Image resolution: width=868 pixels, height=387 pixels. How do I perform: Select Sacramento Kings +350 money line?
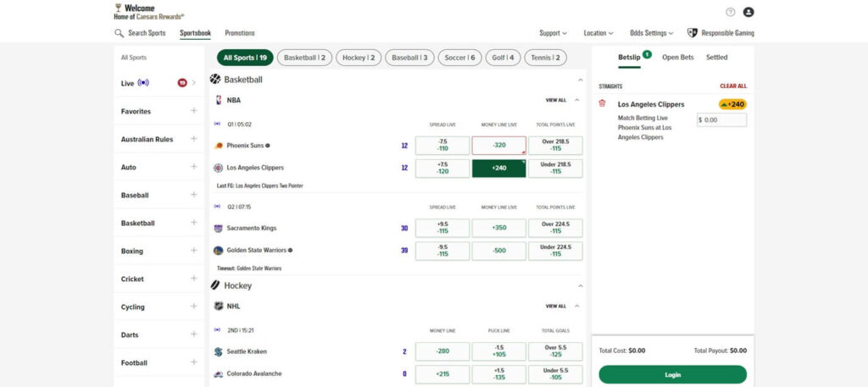498,228
